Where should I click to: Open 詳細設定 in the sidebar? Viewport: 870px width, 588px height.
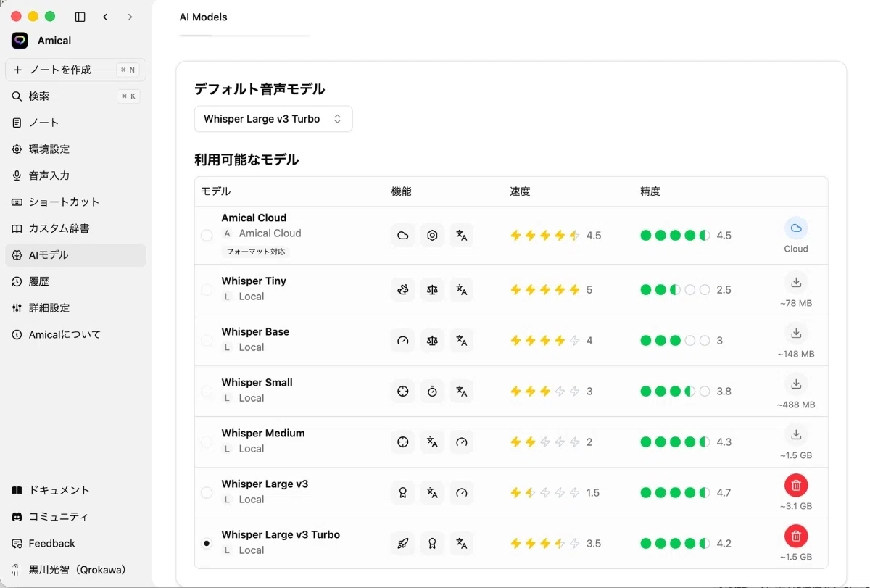pyautogui.click(x=75, y=308)
